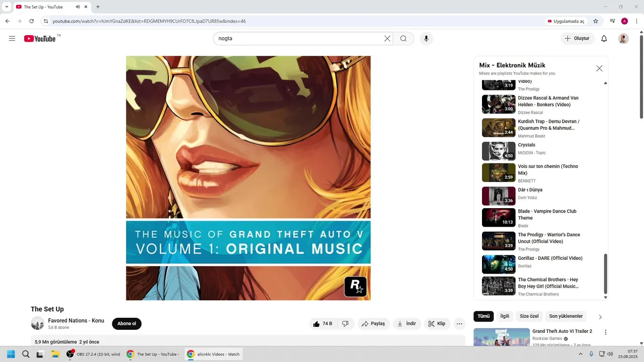The image size is (644, 362).
Task: Go to the YouTube home logo
Action: [40, 39]
